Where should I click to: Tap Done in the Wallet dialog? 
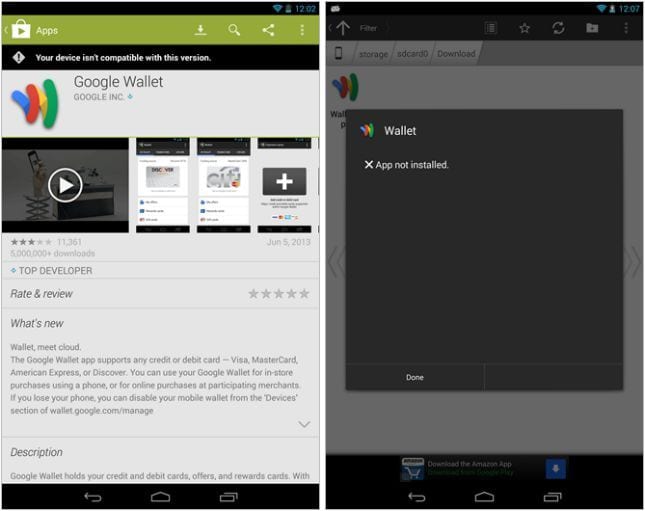[x=415, y=377]
